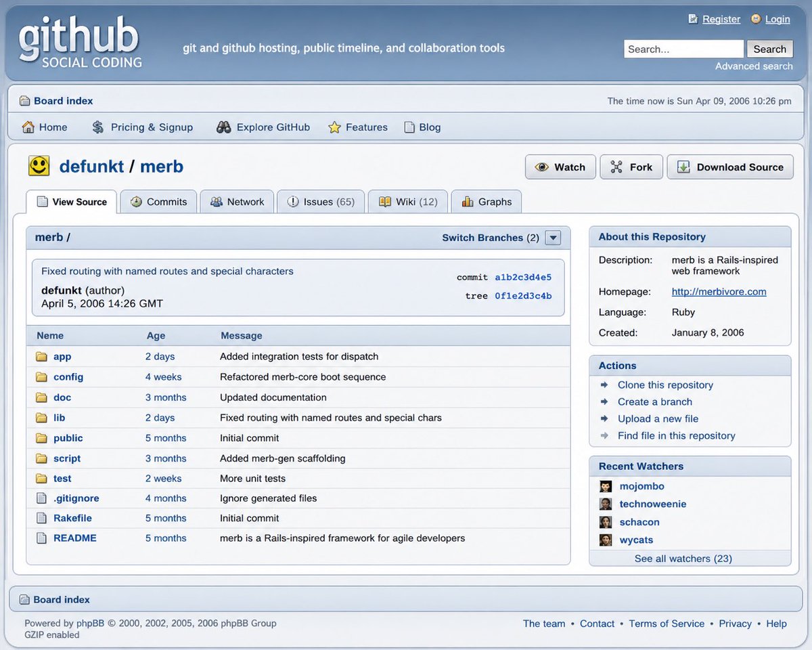Click Find file in this repository

point(677,435)
